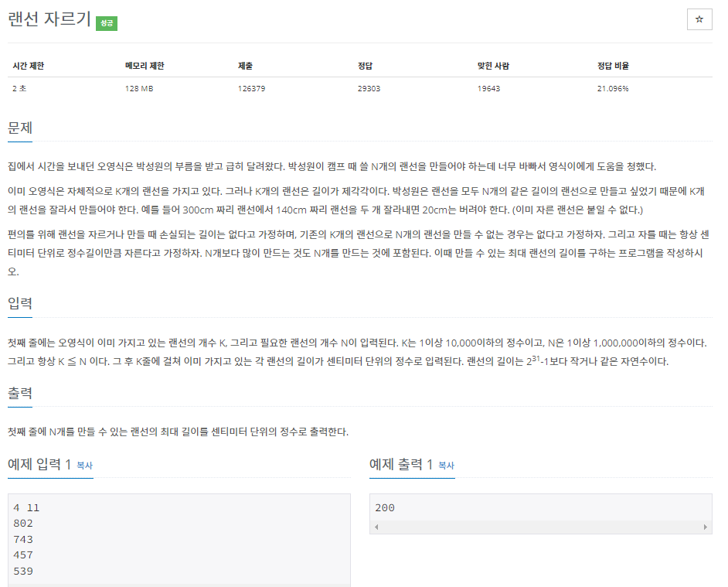Click the input line 539

[23, 572]
